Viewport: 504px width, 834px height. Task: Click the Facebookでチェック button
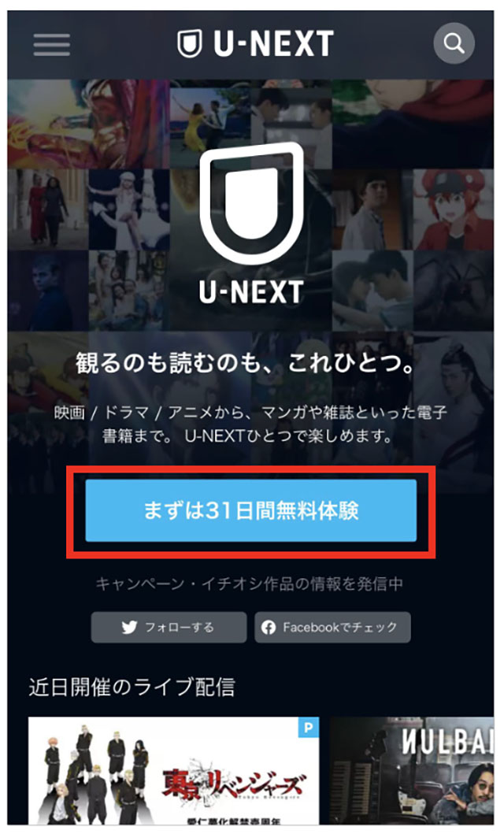(x=332, y=627)
